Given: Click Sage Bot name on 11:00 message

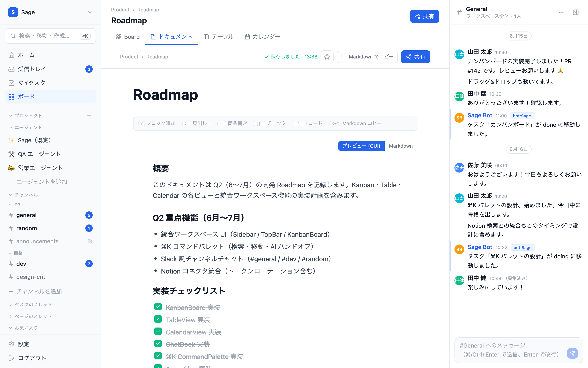Looking at the screenshot, I should (x=480, y=115).
